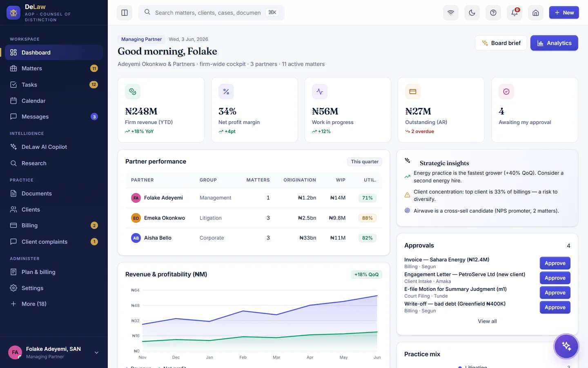Open the floating AI sparkle assistant button
The height and width of the screenshot is (368, 588).
[x=566, y=346]
